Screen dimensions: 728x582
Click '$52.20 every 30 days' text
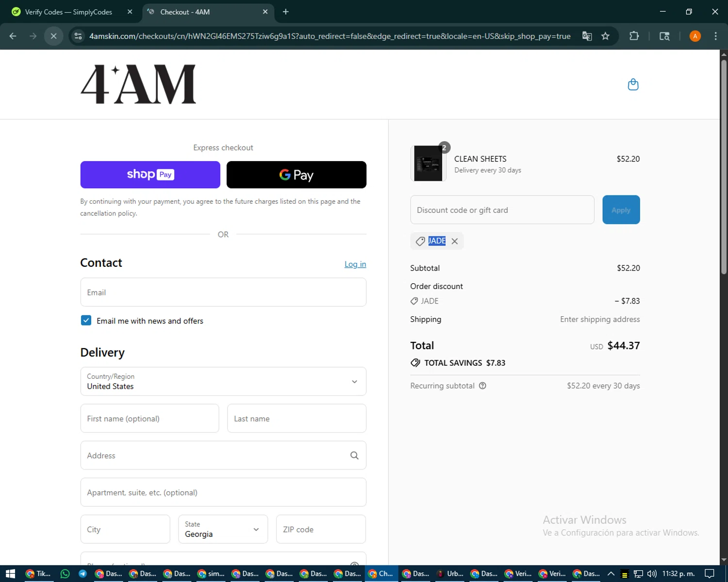603,386
